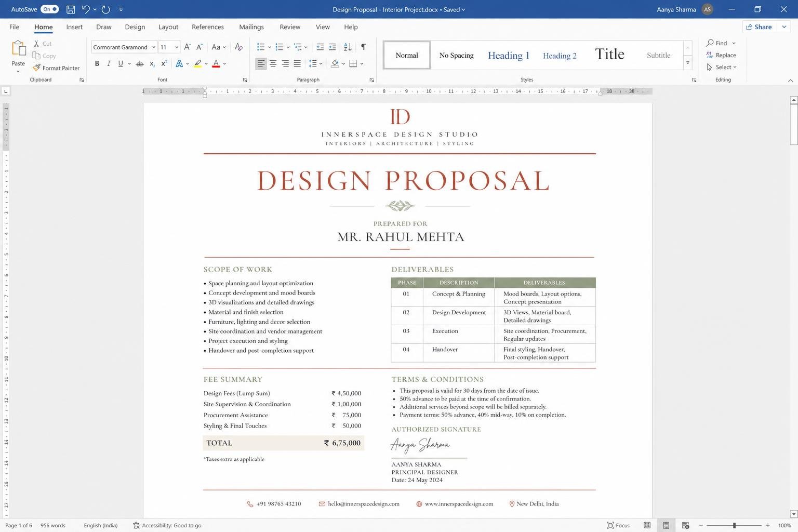Redo the last action
This screenshot has width=798, height=532.
coord(105,9)
